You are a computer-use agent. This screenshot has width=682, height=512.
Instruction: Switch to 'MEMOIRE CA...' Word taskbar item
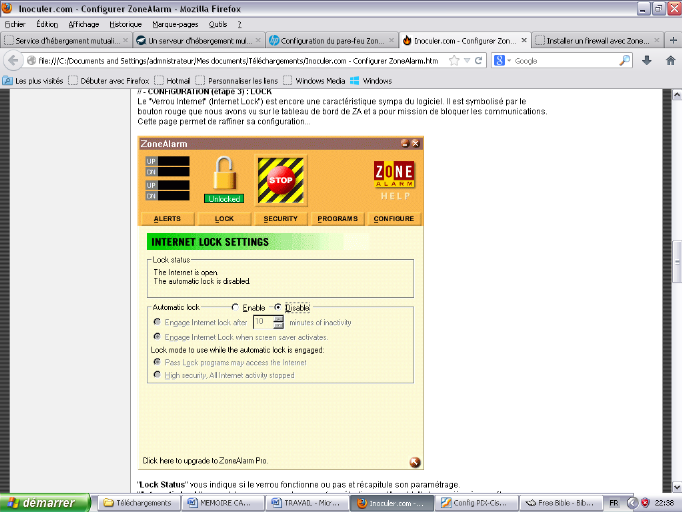click(x=222, y=503)
